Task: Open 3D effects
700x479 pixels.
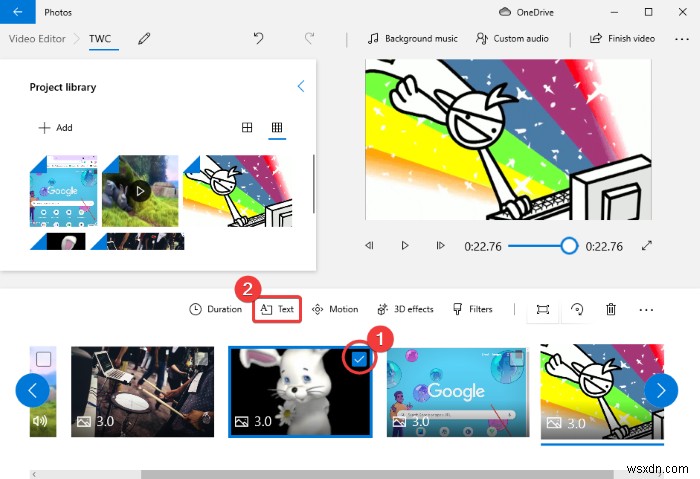Action: click(x=405, y=309)
